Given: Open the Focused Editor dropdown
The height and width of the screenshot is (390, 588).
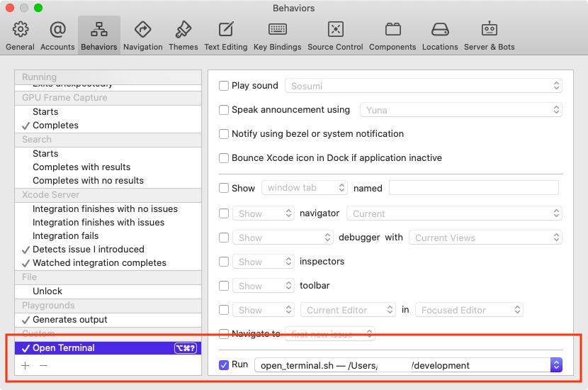Looking at the screenshot, I should coord(469,310).
